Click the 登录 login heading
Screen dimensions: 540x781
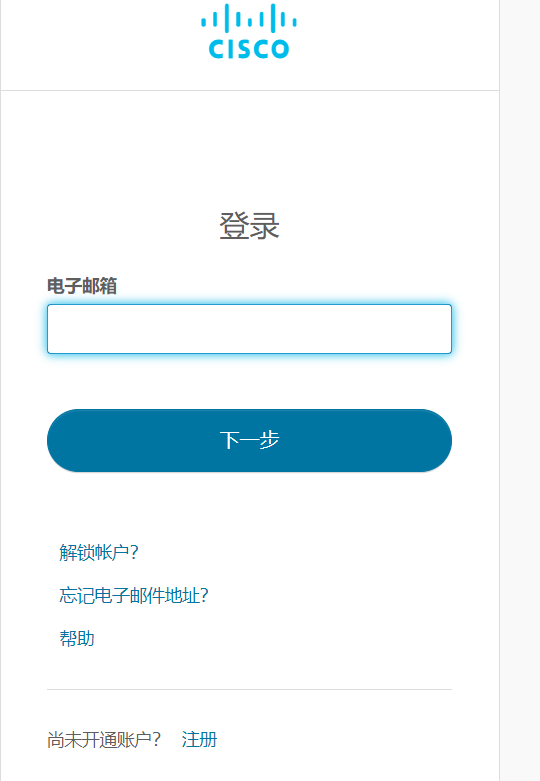(249, 226)
